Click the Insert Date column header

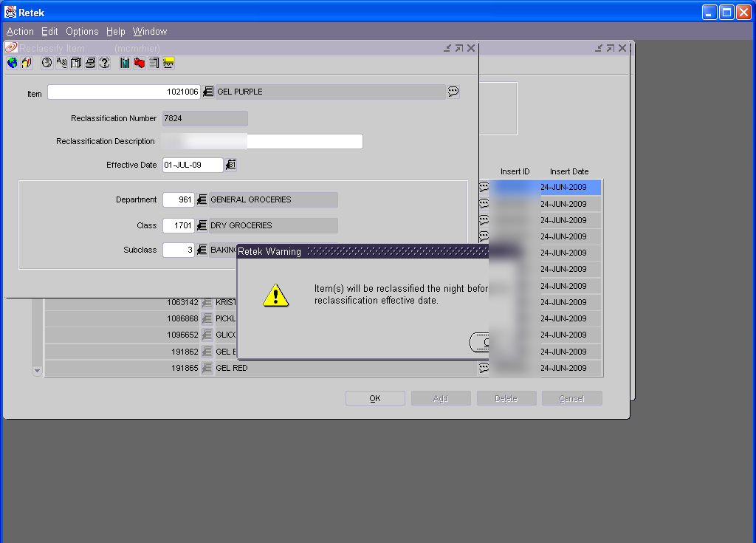pos(569,172)
